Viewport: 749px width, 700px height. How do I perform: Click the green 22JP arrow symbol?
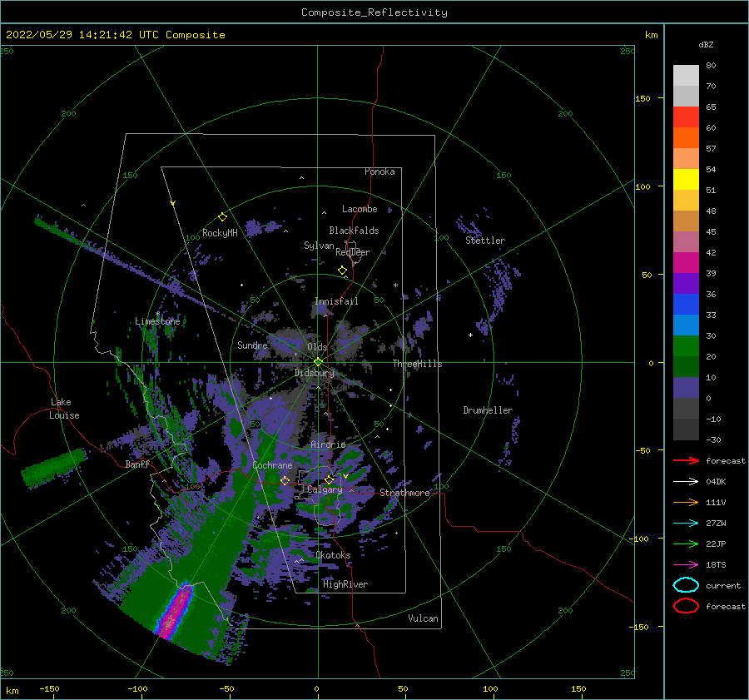coord(686,544)
